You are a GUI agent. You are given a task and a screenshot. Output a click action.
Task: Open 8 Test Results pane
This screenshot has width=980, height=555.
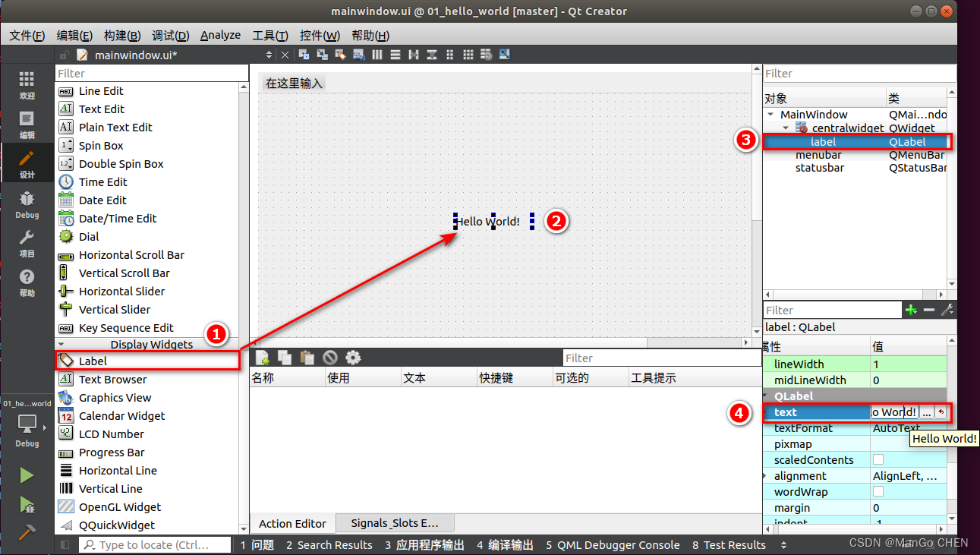pos(729,545)
